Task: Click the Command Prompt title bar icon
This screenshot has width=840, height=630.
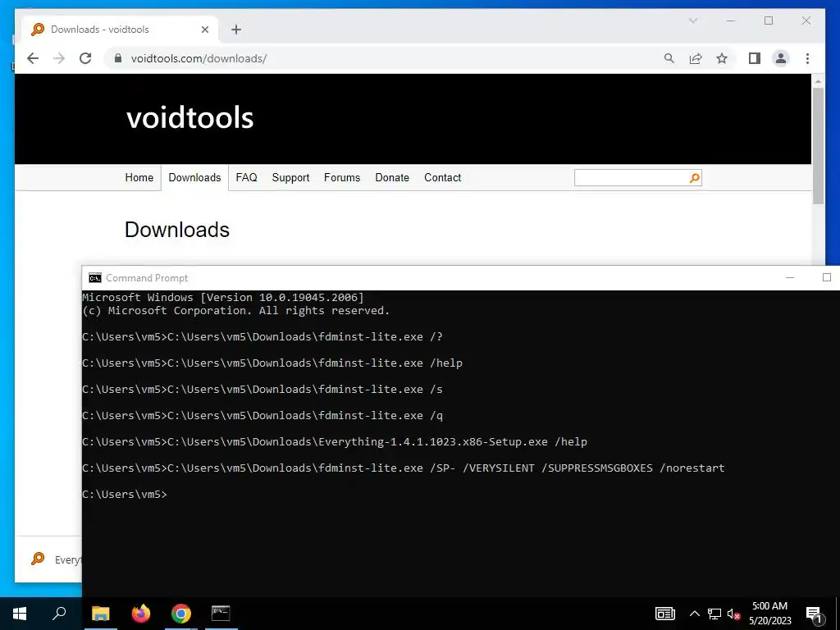Action: click(95, 277)
